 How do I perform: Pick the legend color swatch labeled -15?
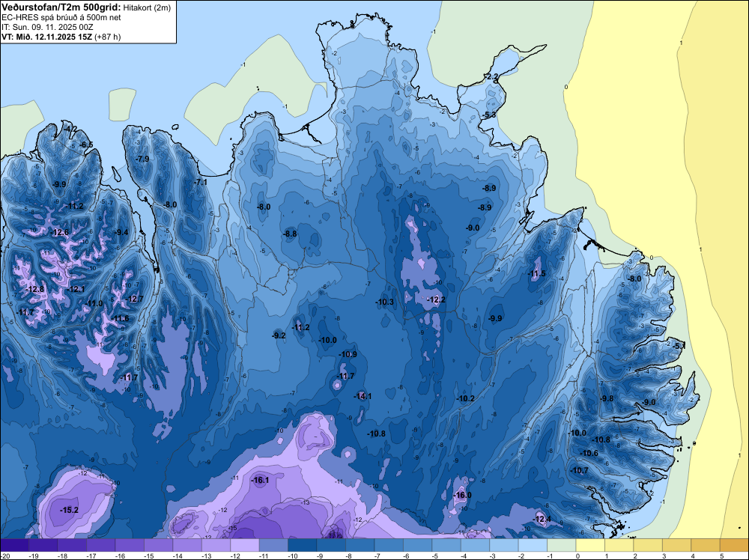(x=158, y=545)
